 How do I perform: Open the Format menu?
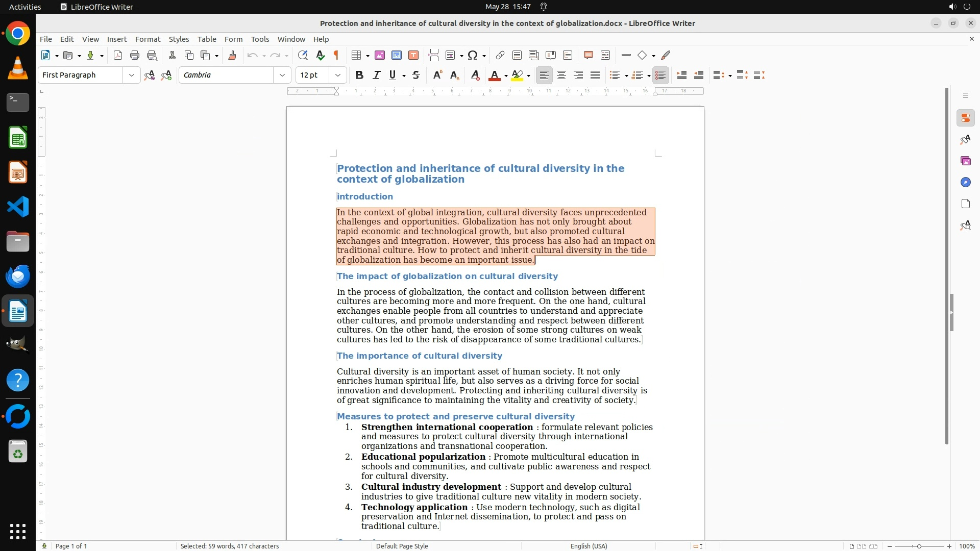148,39
